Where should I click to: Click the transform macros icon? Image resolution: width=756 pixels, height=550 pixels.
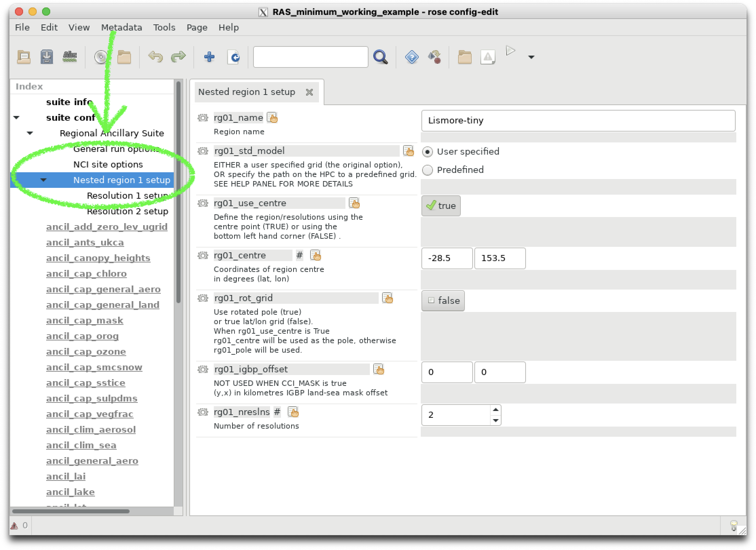[x=435, y=57]
